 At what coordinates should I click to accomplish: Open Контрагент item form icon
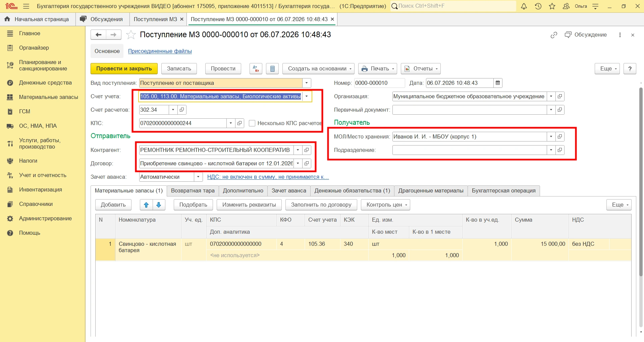pos(307,150)
